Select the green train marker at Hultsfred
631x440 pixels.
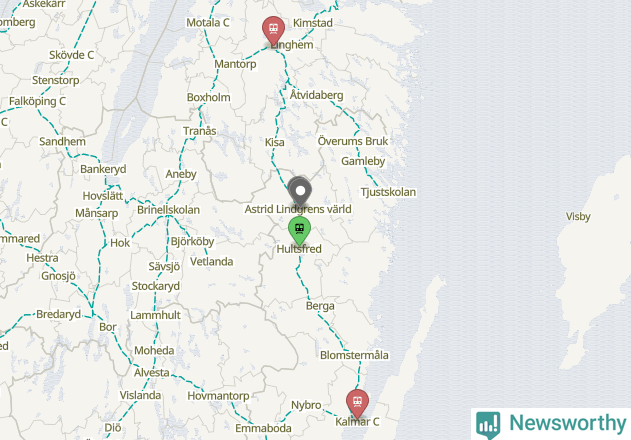point(299,230)
